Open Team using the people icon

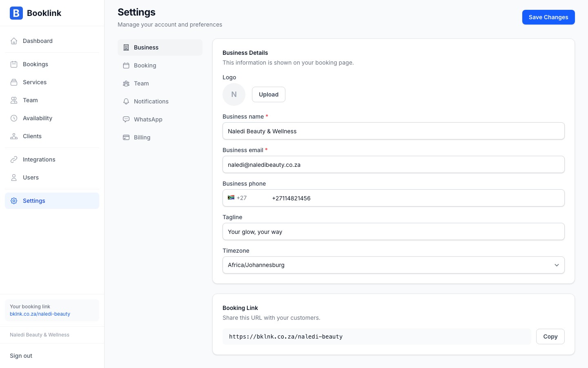coord(14,100)
